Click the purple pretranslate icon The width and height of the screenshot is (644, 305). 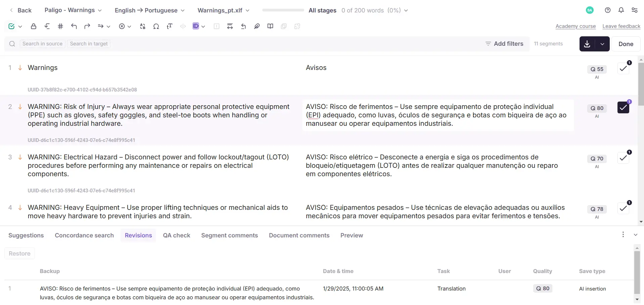tap(196, 26)
